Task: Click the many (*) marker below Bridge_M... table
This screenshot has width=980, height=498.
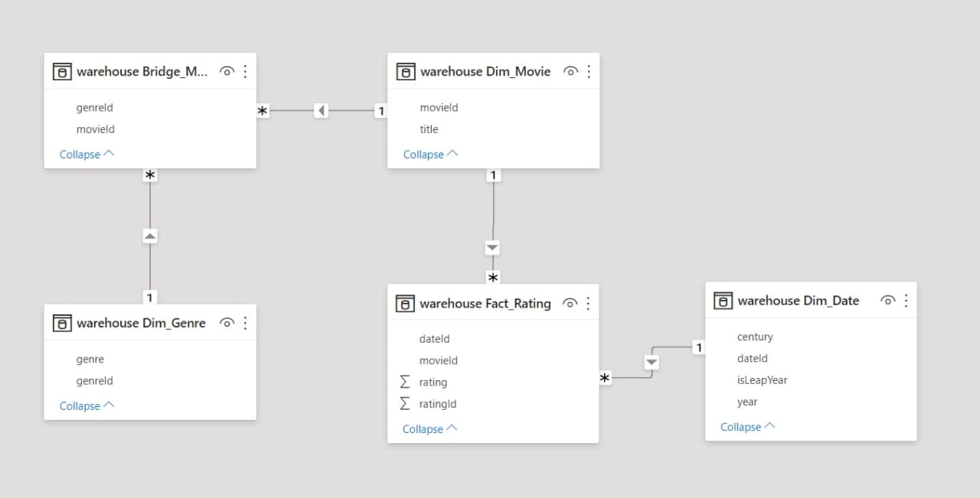Action: tap(150, 175)
